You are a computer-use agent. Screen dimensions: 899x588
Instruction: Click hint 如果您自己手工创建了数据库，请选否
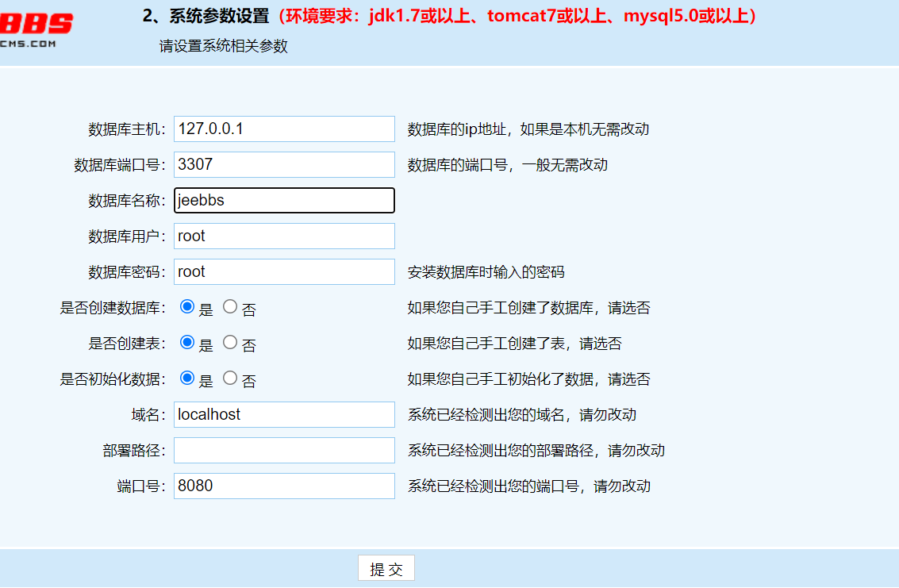(528, 307)
